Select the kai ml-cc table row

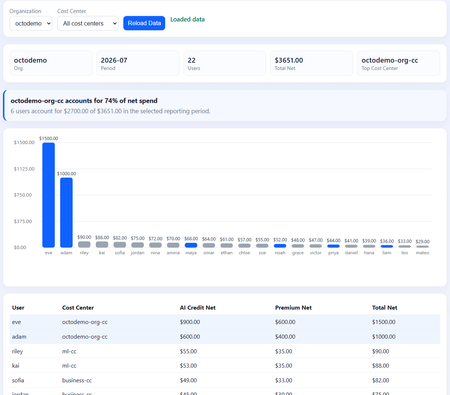pos(225,366)
